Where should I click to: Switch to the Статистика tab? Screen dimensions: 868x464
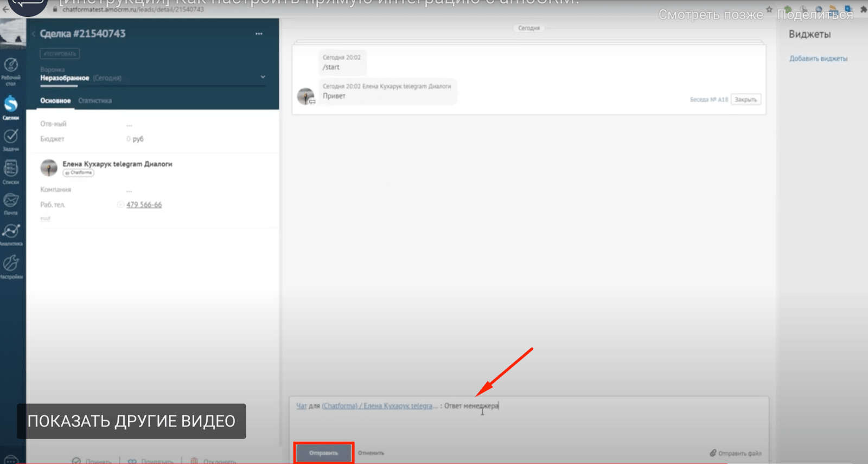tap(95, 101)
